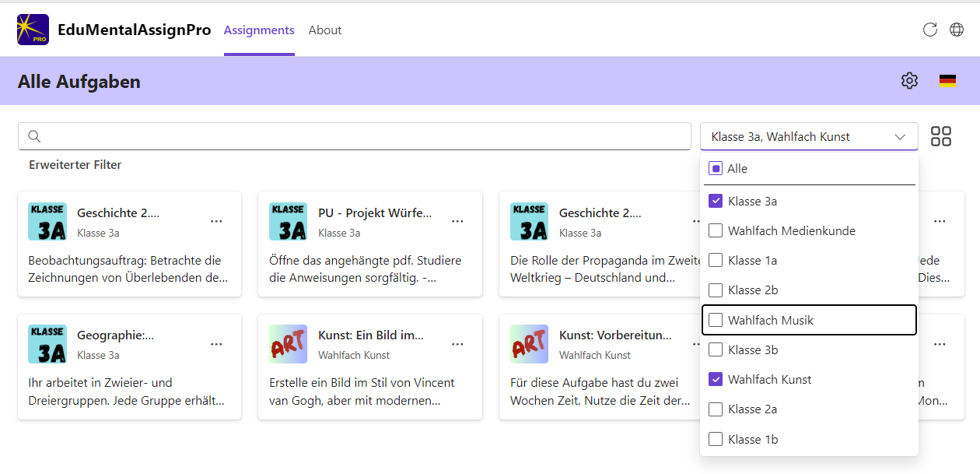Enable the Wahlfach Medienkunde checkbox
This screenshot has width=980, height=474.
716,231
